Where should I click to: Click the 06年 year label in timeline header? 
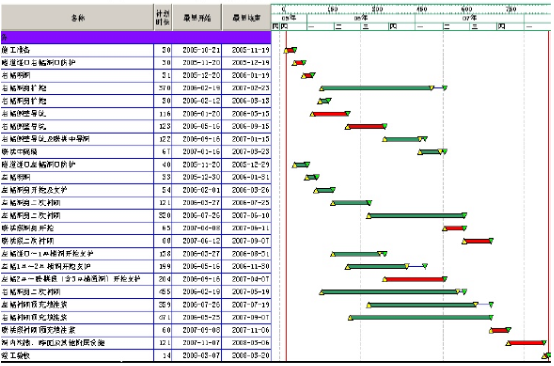click(361, 18)
